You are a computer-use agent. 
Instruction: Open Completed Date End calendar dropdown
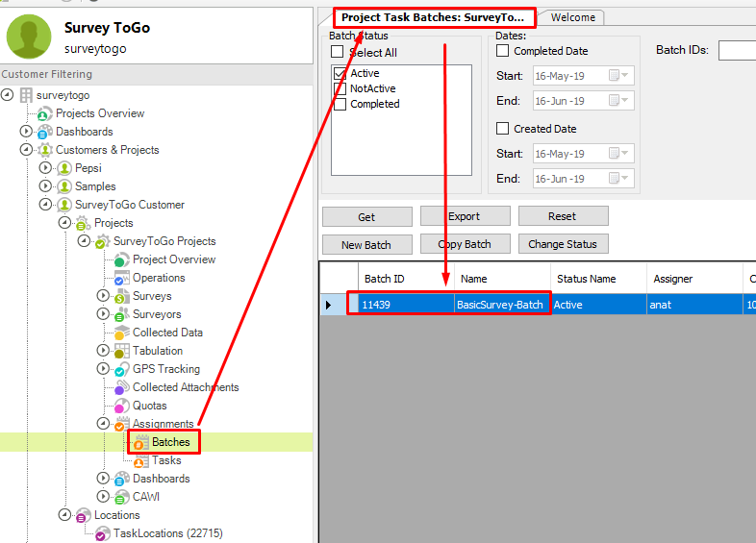pos(618,100)
